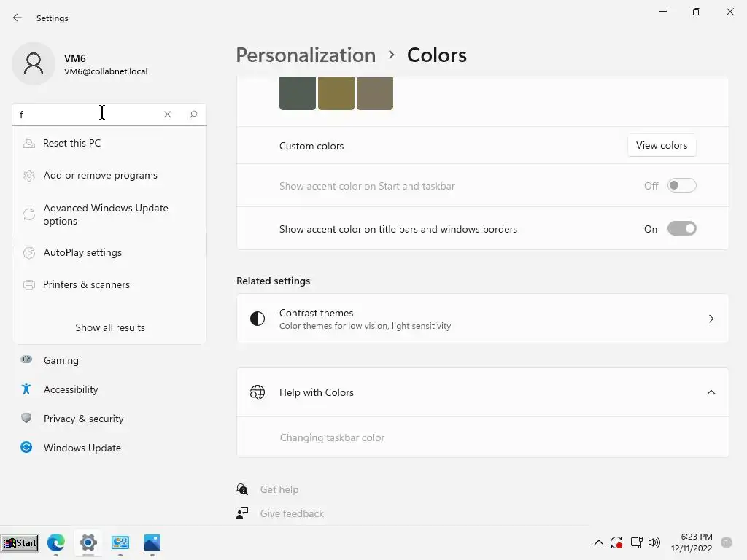The image size is (747, 560).
Task: Open Windows Update in the sidebar
Action: click(109, 448)
